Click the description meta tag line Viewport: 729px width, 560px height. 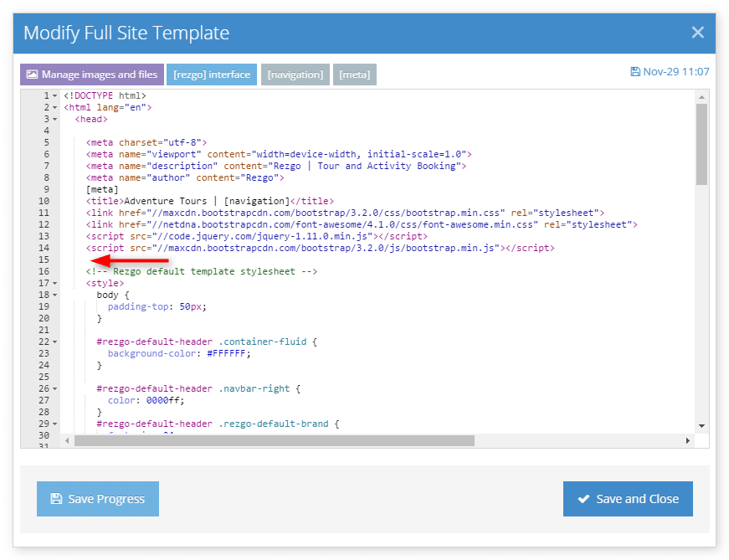pyautogui.click(x=276, y=166)
